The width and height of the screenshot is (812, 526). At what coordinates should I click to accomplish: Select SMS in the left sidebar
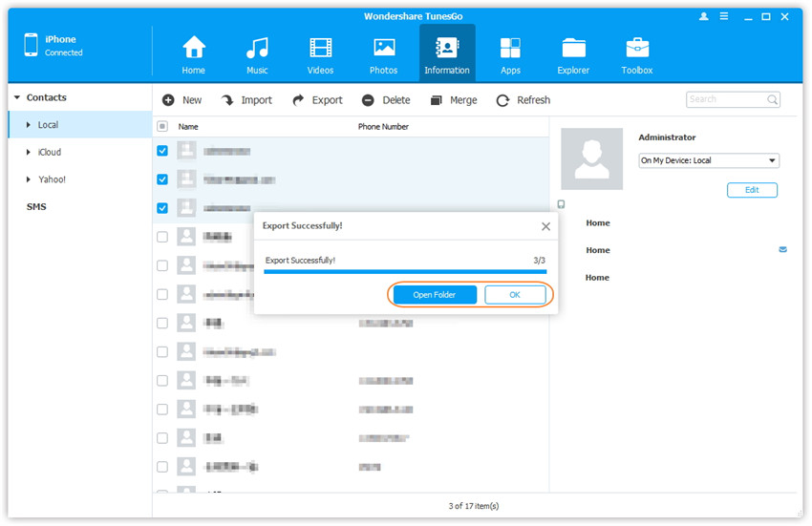click(36, 207)
